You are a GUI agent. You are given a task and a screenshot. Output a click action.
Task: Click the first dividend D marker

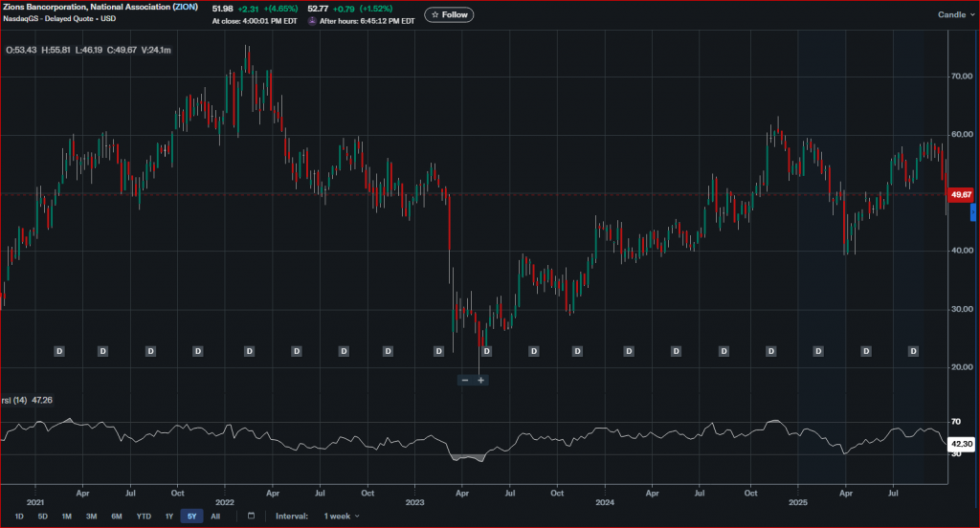coord(58,352)
